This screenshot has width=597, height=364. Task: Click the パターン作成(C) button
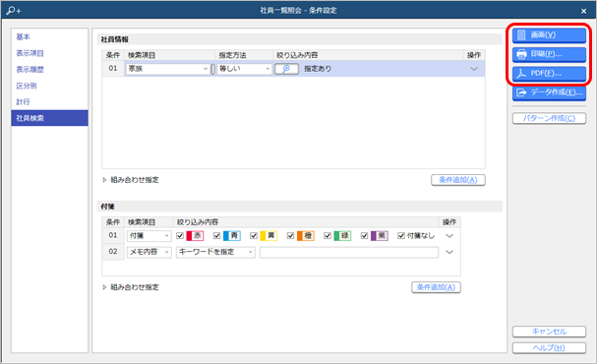pos(549,118)
